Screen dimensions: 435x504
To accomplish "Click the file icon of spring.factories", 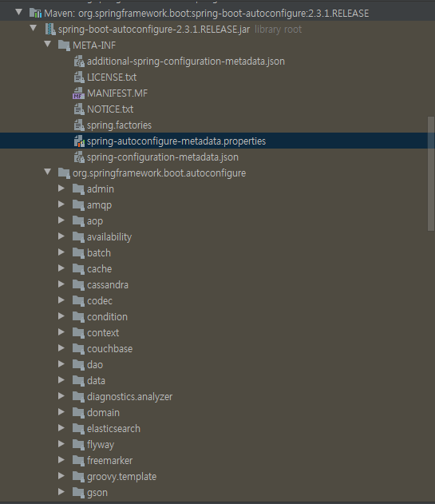I will tap(79, 125).
